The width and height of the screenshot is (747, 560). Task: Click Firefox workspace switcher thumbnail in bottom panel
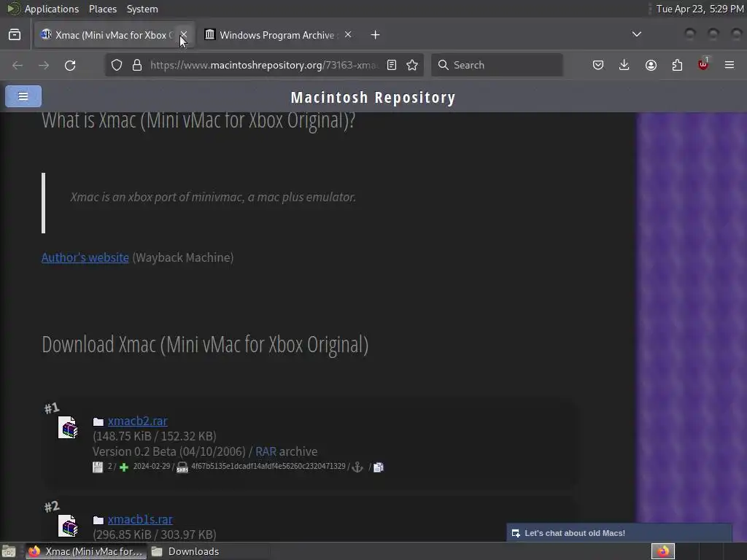click(663, 551)
